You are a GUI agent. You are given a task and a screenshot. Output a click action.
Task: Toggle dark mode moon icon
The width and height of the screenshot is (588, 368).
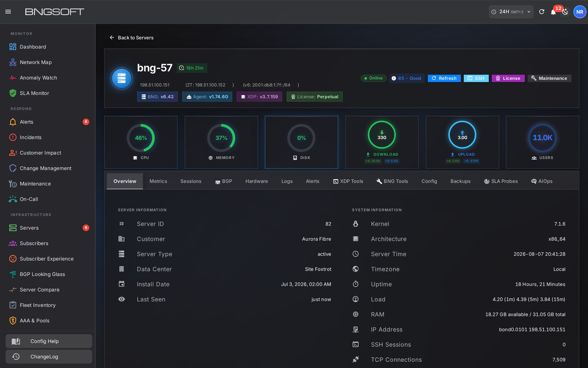[x=565, y=12]
